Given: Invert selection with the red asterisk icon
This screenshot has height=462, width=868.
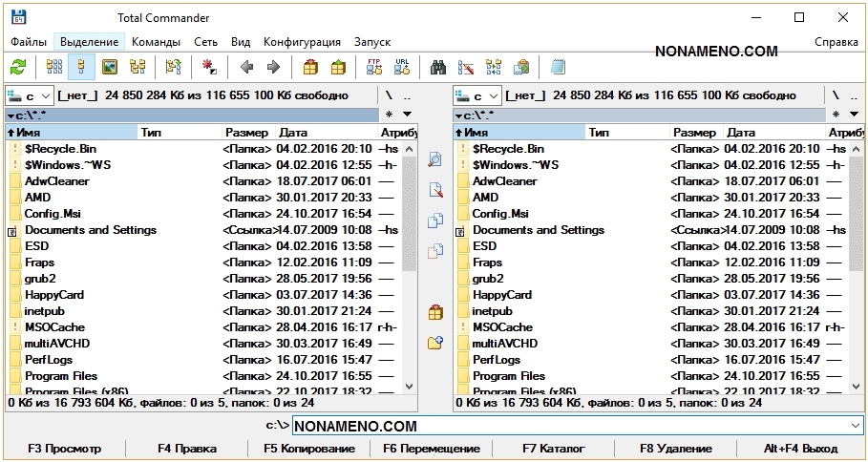Looking at the screenshot, I should [209, 68].
